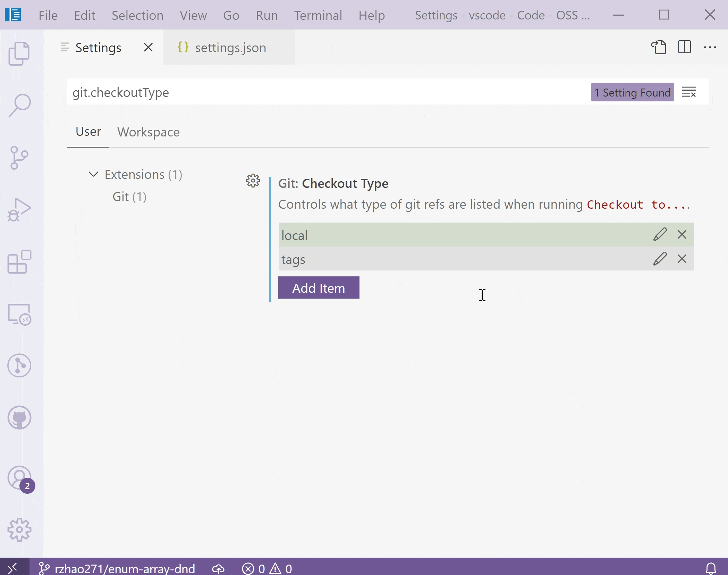Image resolution: width=728 pixels, height=575 pixels.
Task: Click edit icon for tags entry
Action: point(659,259)
